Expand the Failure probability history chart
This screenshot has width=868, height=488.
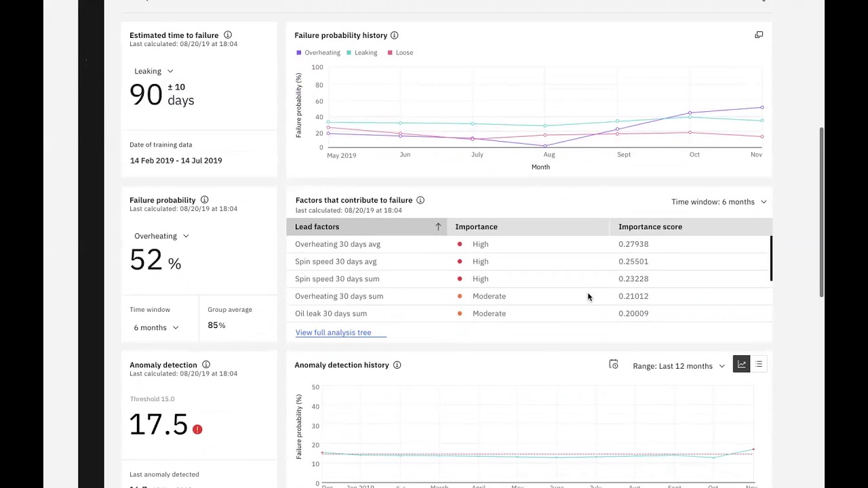(759, 35)
